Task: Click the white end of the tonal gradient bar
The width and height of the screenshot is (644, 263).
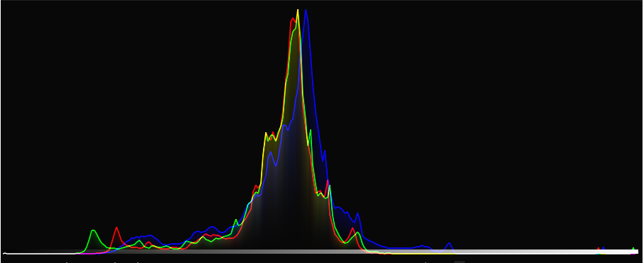Action: tap(628, 252)
